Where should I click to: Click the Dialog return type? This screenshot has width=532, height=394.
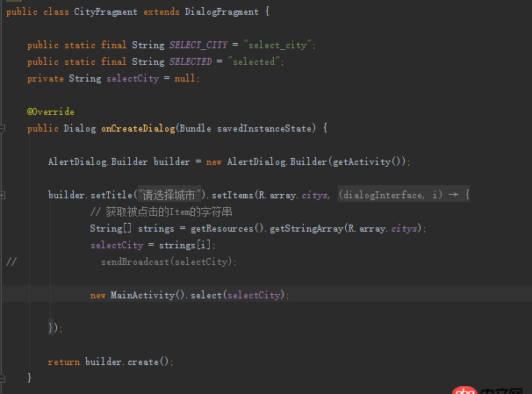80,128
